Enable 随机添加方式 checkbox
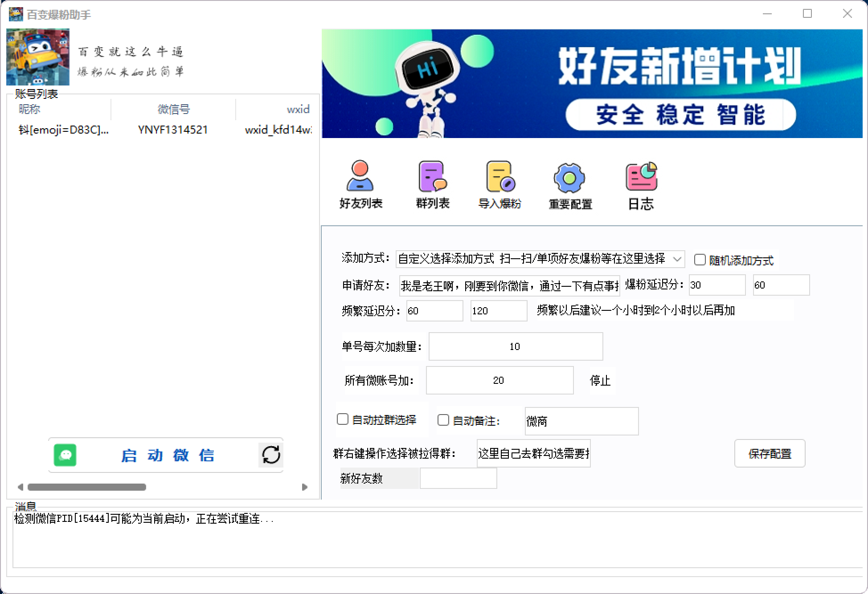The image size is (868, 594). coord(700,260)
